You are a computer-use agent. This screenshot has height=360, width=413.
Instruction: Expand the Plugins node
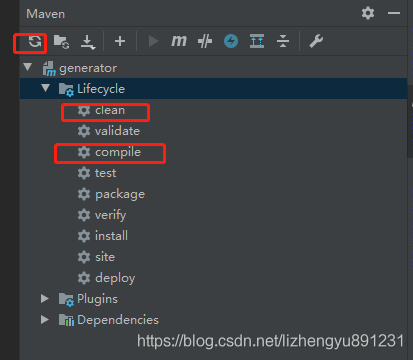[45, 298]
